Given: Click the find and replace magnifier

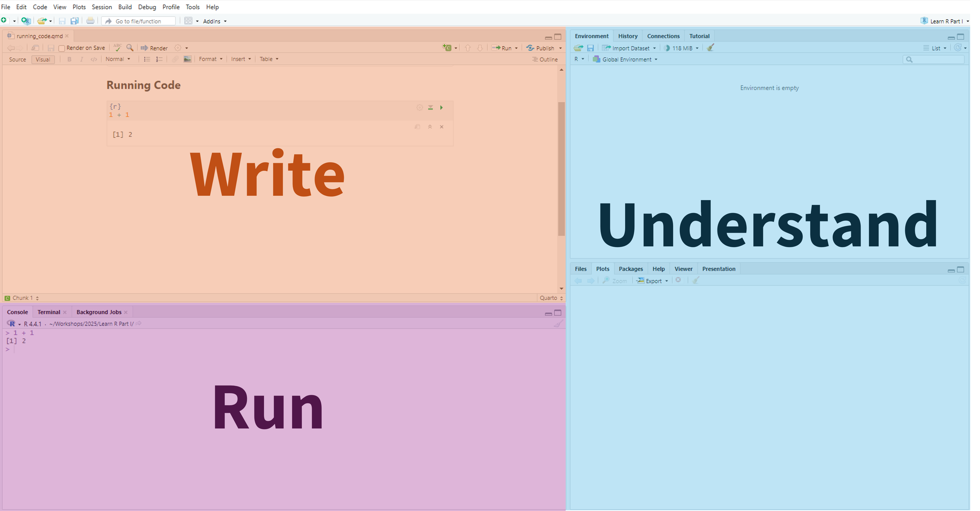Looking at the screenshot, I should 130,48.
